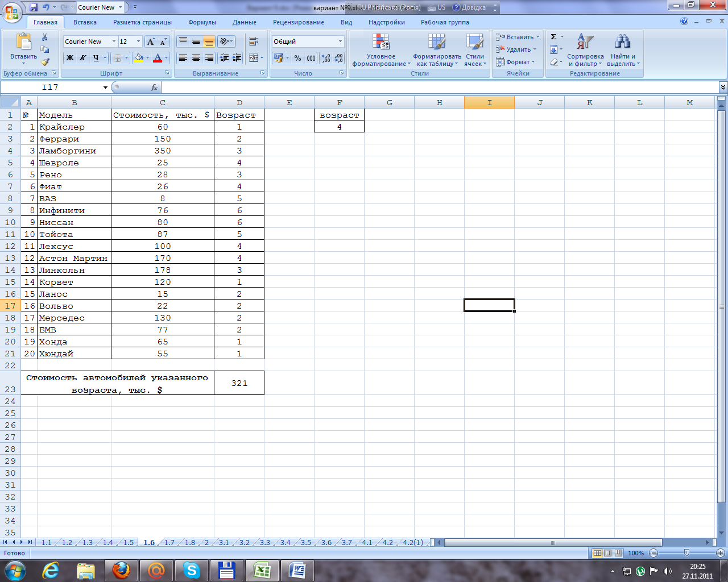The image size is (728, 582).
Task: Open Format as Table gallery
Action: [437, 50]
